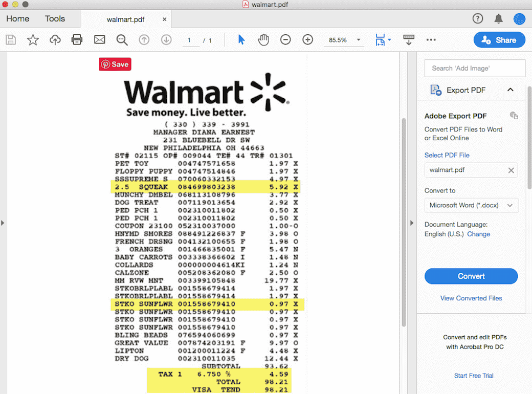Click the COUPON 23100 line
The width and height of the screenshot is (532, 394).
click(x=206, y=226)
